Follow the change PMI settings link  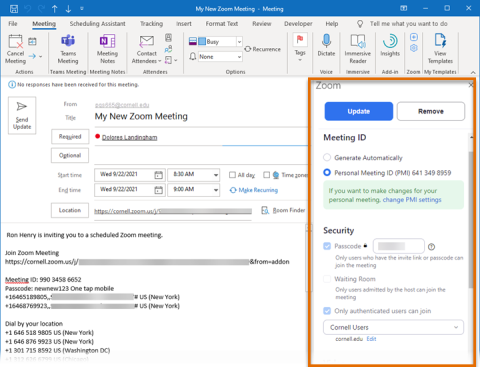point(412,200)
